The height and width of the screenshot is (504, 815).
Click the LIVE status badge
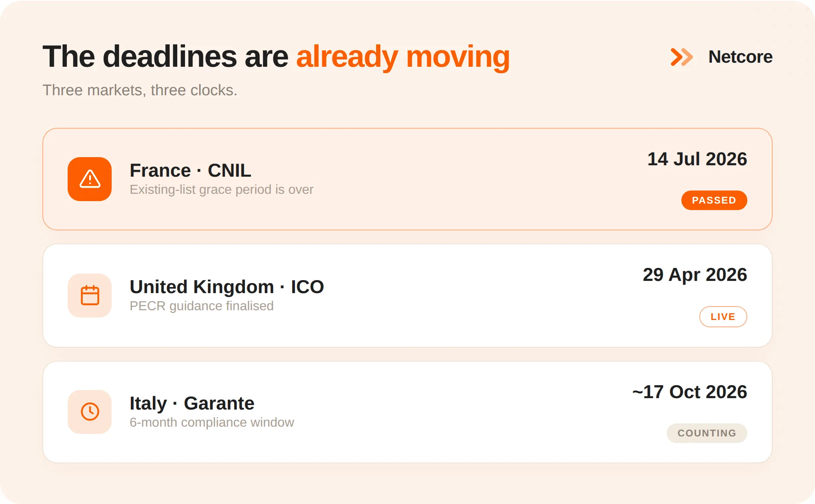coord(723,317)
